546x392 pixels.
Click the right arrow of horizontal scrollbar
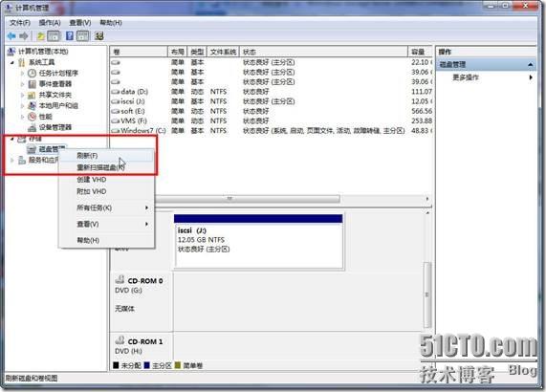427,199
